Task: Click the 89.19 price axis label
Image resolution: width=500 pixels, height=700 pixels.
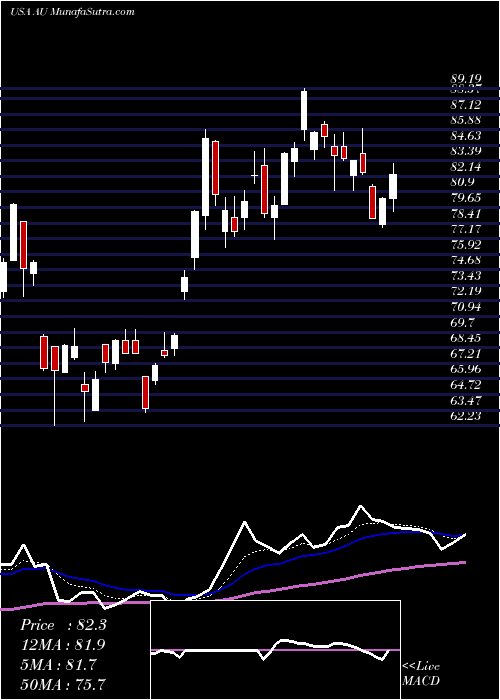Action: tap(465, 79)
